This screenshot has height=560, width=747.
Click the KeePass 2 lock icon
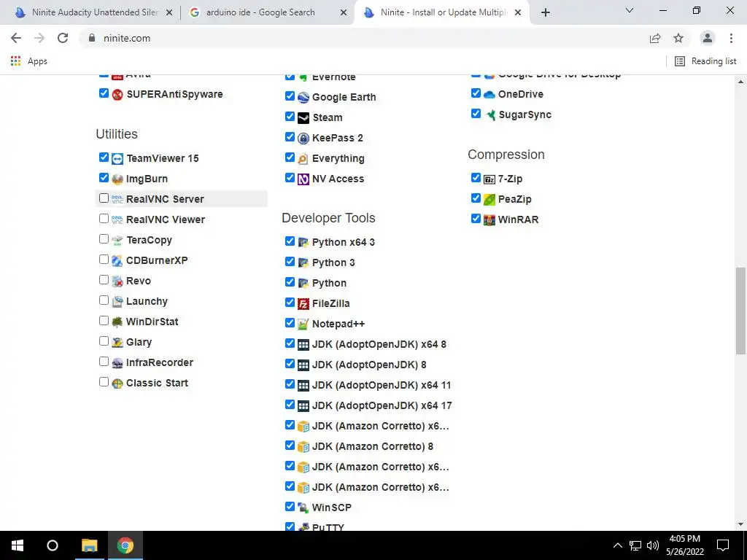click(x=303, y=138)
